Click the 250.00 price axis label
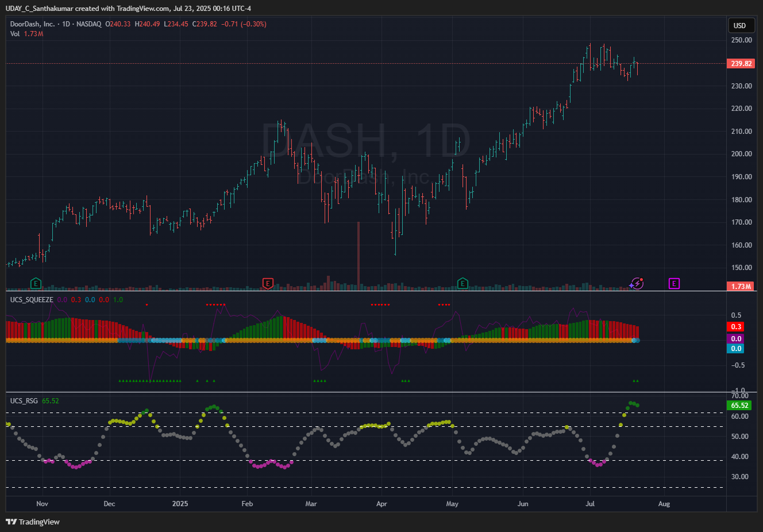 (x=741, y=40)
